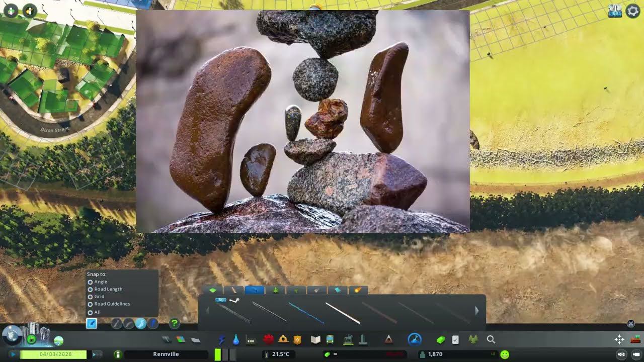644x362 pixels.
Task: Toggle the snapping options button
Action: [x=92, y=324]
